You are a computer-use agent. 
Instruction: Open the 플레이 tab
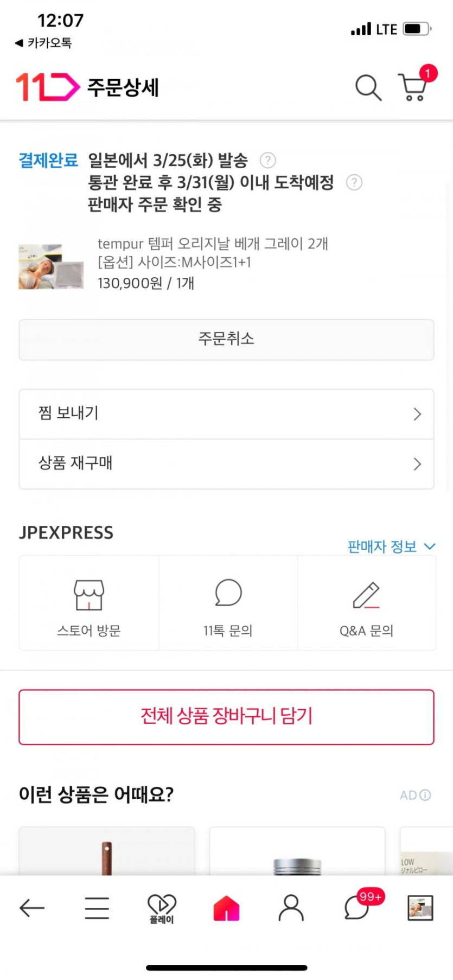coord(162,908)
